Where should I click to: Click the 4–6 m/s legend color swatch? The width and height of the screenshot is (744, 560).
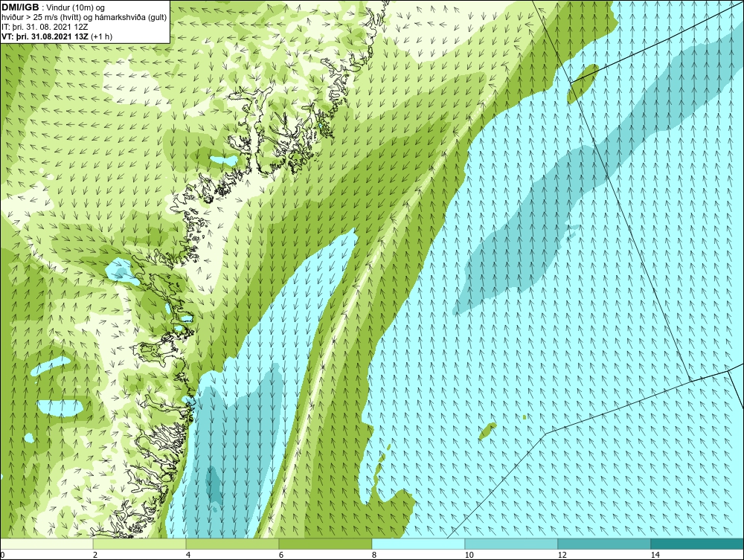point(232,544)
